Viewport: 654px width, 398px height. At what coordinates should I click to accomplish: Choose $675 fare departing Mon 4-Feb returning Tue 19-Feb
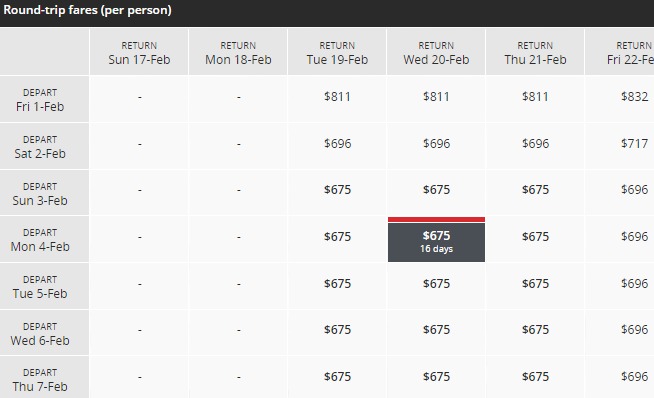click(337, 239)
